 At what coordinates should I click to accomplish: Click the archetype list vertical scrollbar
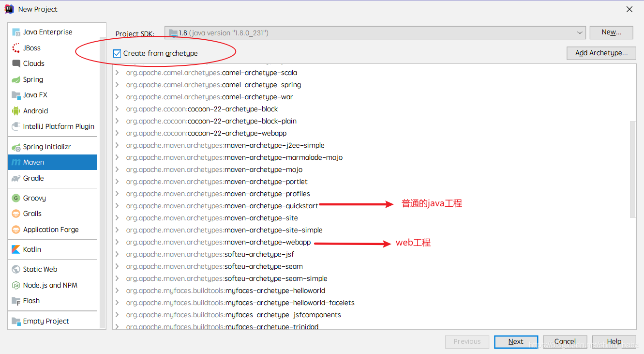coord(633,169)
